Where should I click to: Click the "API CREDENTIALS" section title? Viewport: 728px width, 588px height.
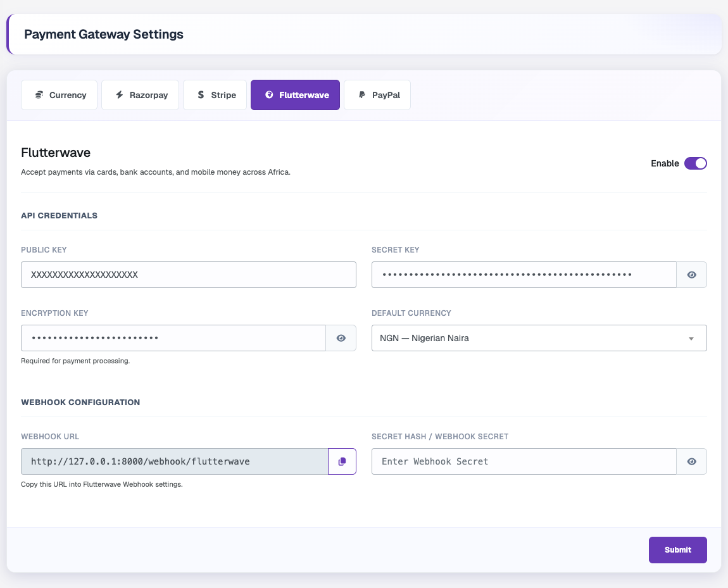pyautogui.click(x=59, y=215)
